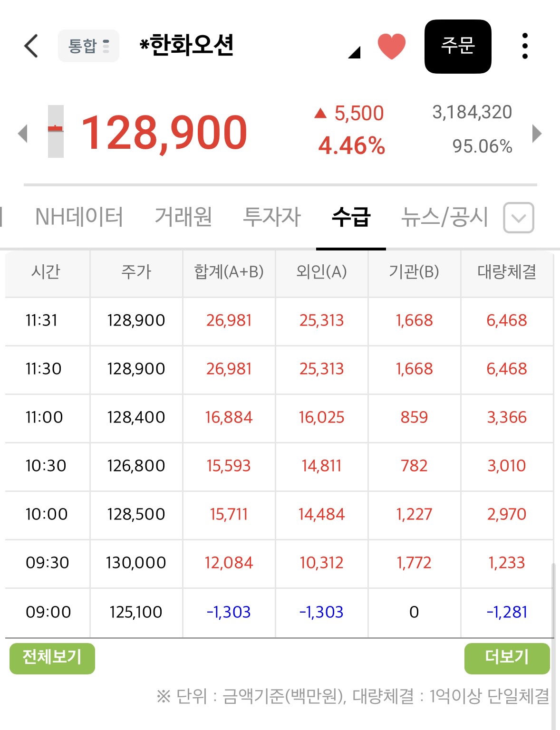The height and width of the screenshot is (730, 560).
Task: Switch to the 거래원 tab
Action: click(183, 217)
